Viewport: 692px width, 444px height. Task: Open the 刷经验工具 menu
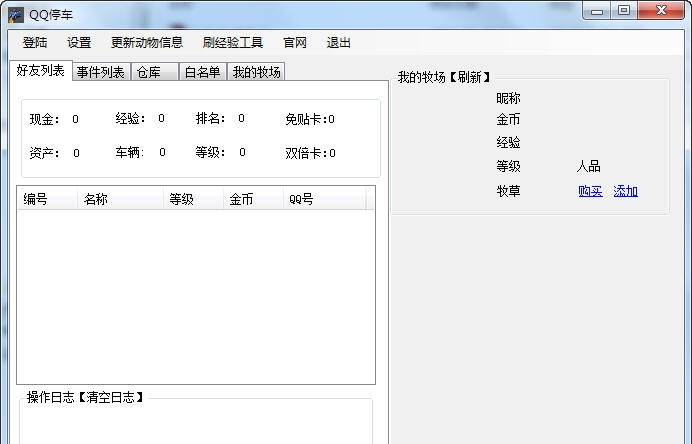[x=233, y=43]
